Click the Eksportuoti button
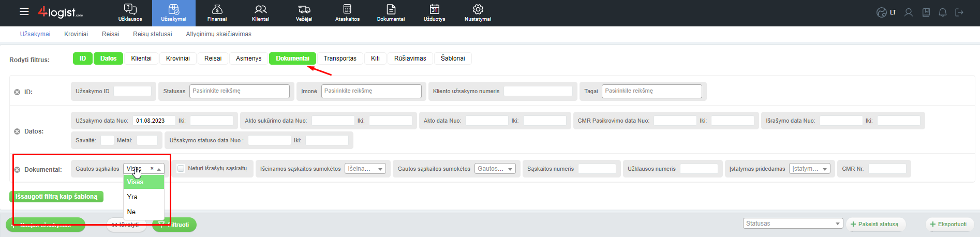Viewport: 980px width, 237px height. point(950,224)
